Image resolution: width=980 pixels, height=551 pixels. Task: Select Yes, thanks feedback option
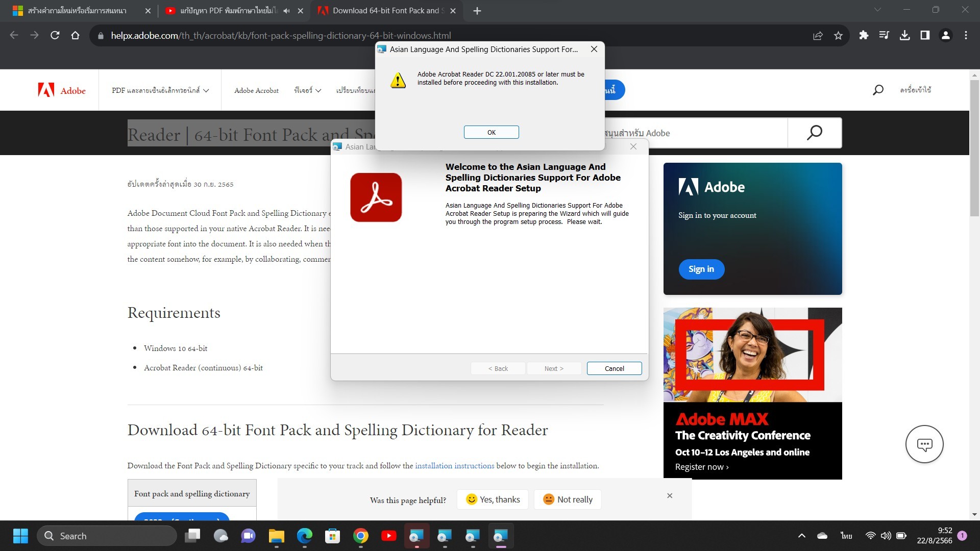click(x=493, y=499)
